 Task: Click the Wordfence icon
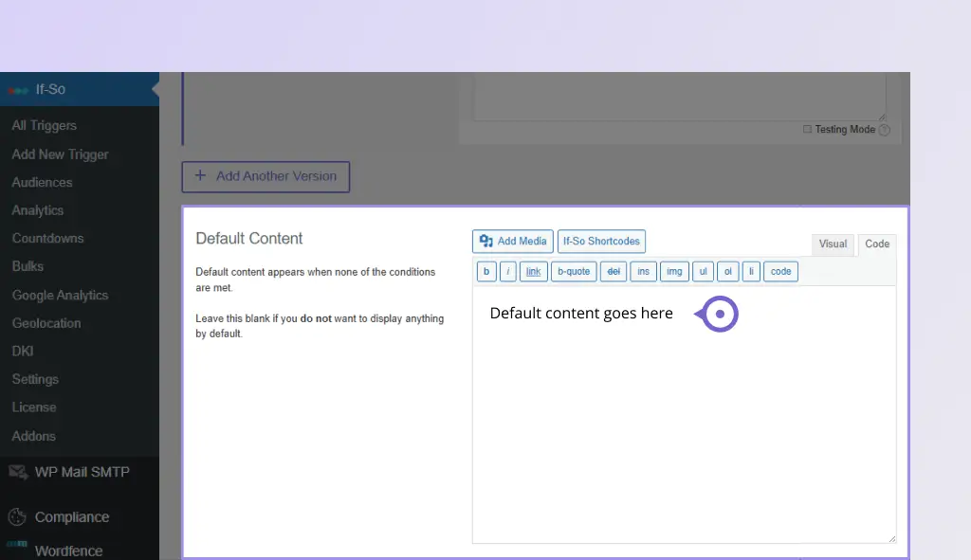coord(17,545)
